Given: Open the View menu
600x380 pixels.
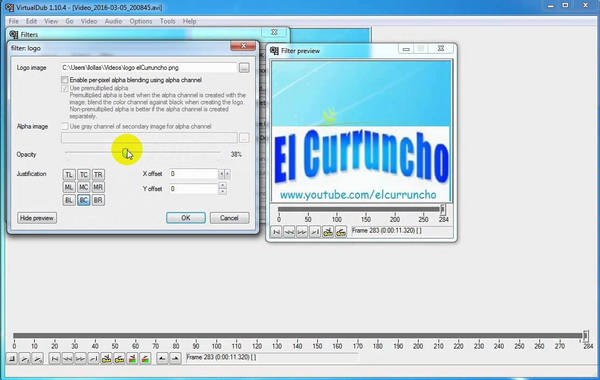Looking at the screenshot, I should tap(51, 21).
